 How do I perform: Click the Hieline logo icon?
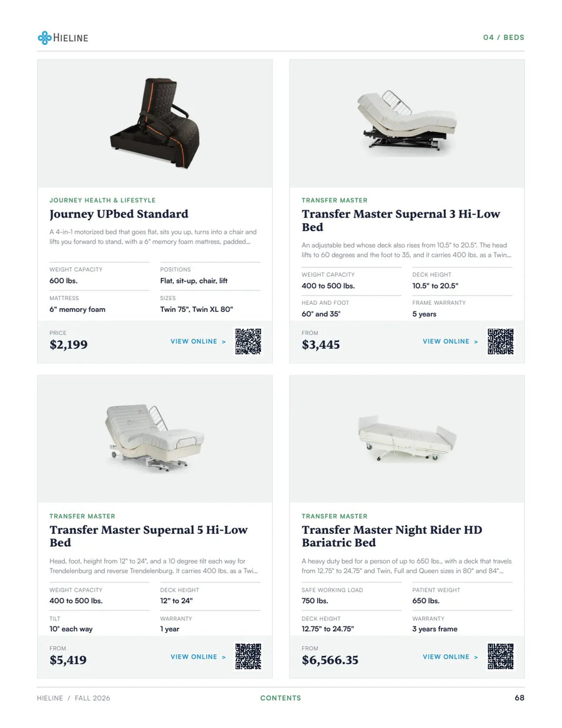pos(44,37)
